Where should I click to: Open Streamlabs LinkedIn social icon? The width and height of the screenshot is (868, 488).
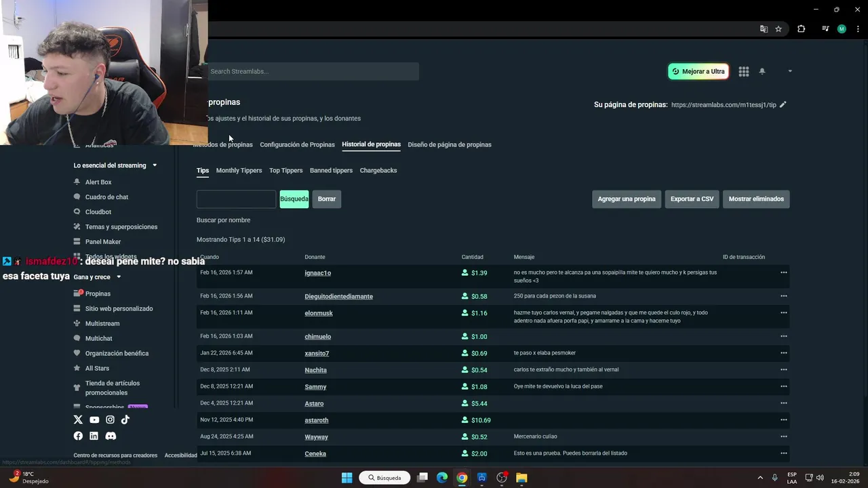[94, 436]
